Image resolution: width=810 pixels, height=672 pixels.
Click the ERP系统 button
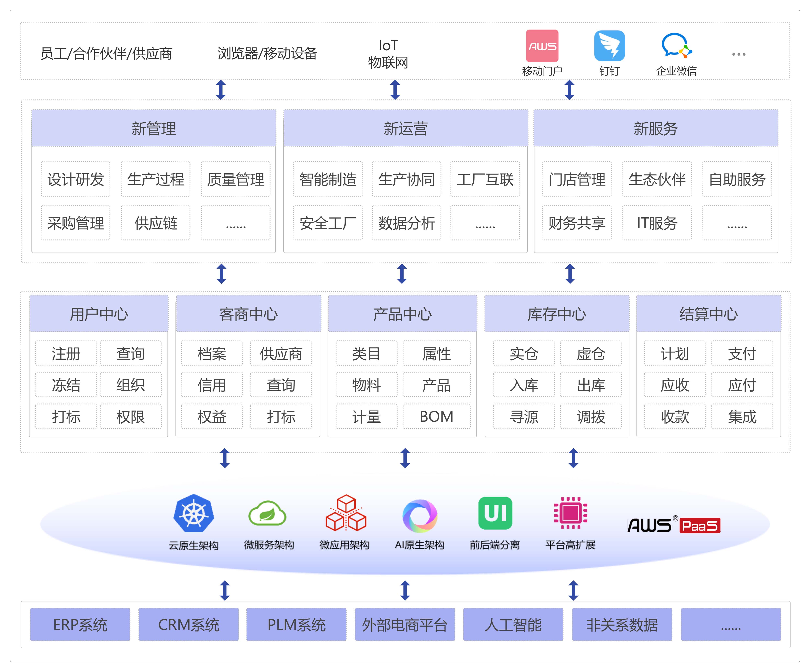[x=80, y=625]
